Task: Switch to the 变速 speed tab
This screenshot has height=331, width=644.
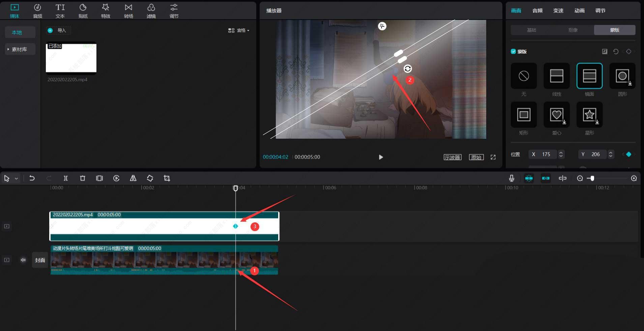Action: 558,11
